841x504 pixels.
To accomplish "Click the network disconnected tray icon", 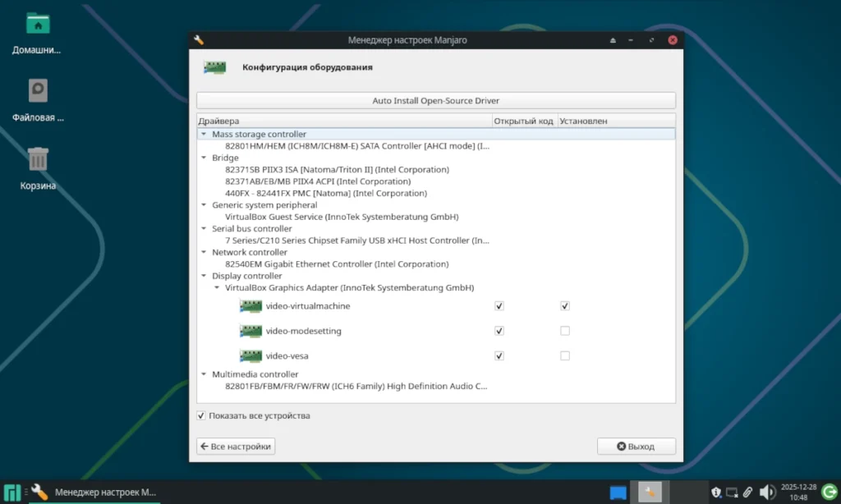I will [x=732, y=493].
